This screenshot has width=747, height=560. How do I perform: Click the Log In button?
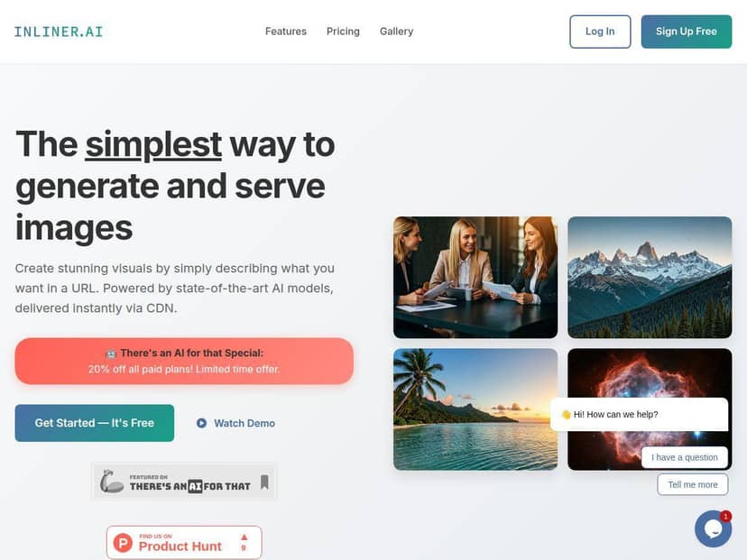tap(600, 32)
